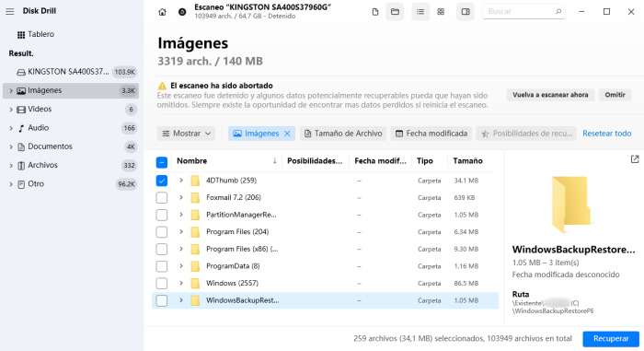Select Archivos category in sidebar
This screenshot has width=644, height=351.
coord(71,166)
